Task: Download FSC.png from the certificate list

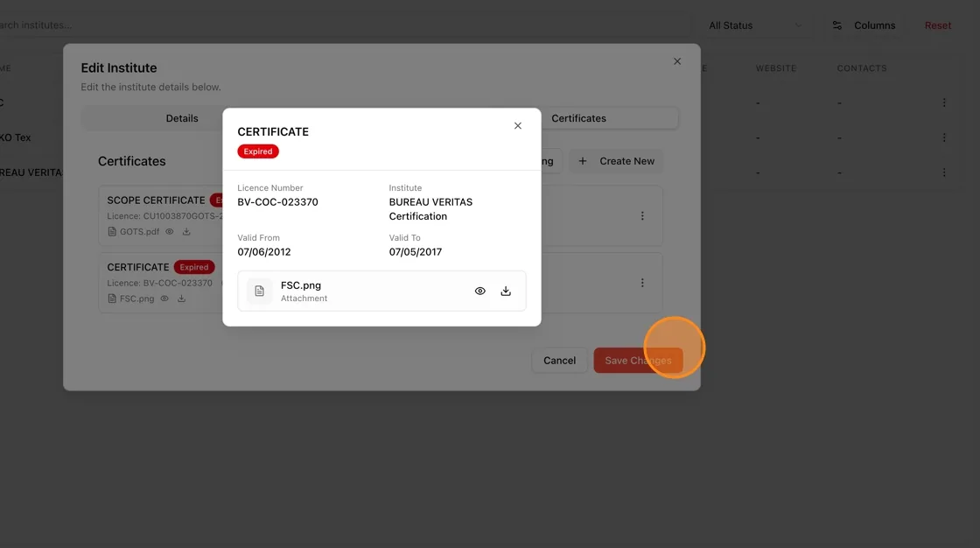Action: point(181,299)
